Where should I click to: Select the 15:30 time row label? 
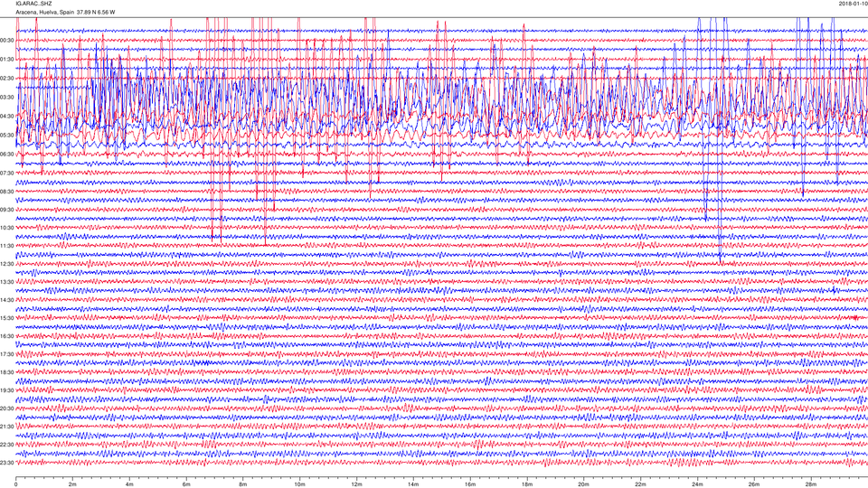click(x=6, y=318)
